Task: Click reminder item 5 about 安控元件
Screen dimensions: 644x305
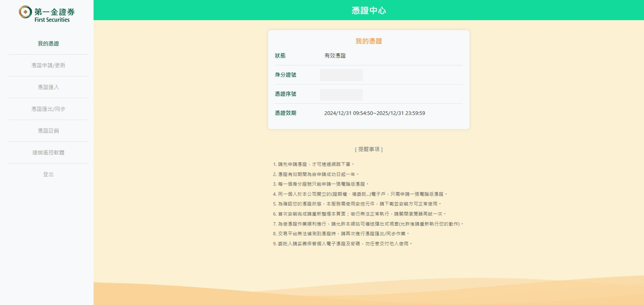Action: pos(357,204)
